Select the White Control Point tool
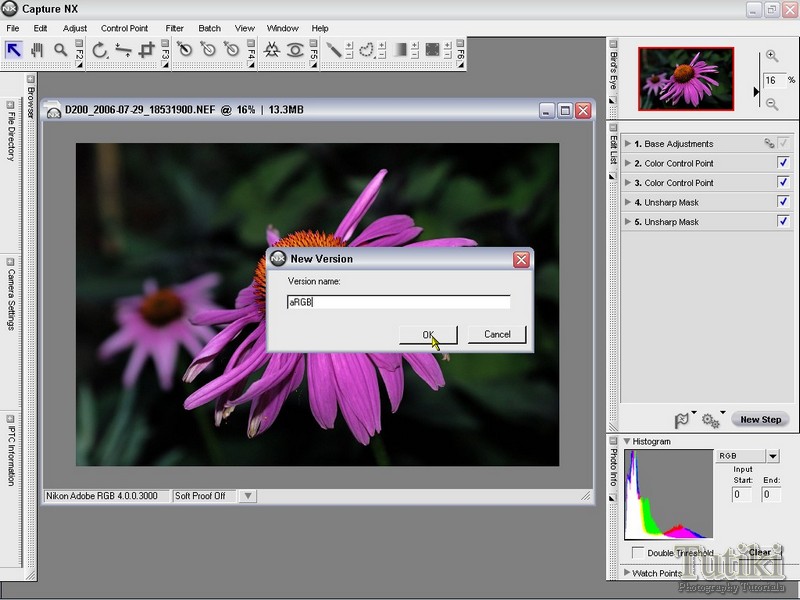800x600 pixels. pyautogui.click(x=232, y=49)
